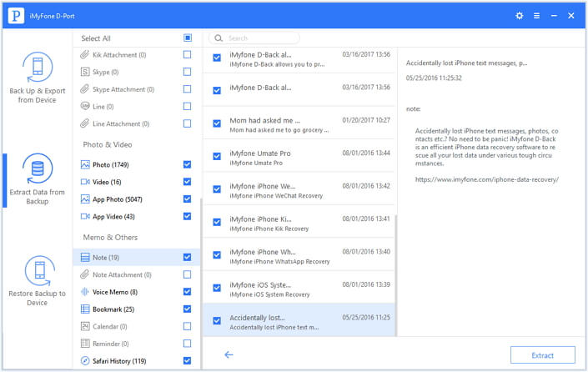Viewport: 588px width, 372px height.
Task: Select the App Photo (5047) category
Action: 136,199
